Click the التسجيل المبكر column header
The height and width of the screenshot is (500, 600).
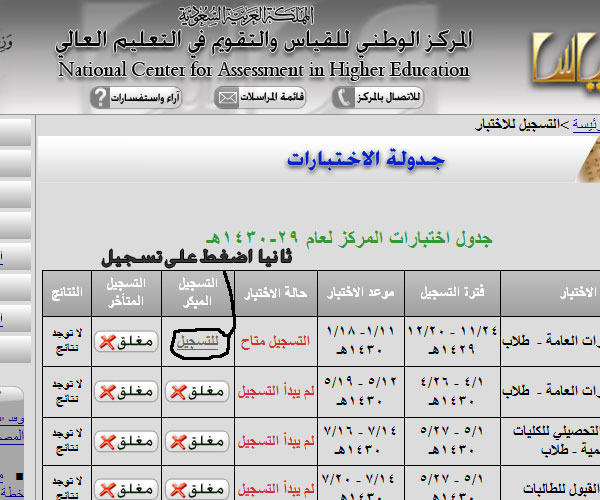[198, 293]
